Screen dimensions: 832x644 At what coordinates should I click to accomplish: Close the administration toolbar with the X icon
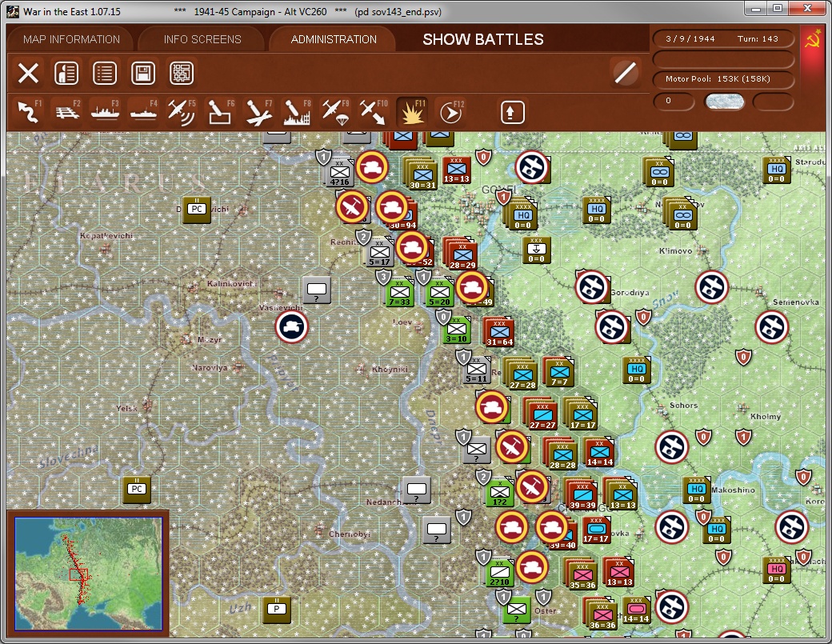click(x=28, y=74)
